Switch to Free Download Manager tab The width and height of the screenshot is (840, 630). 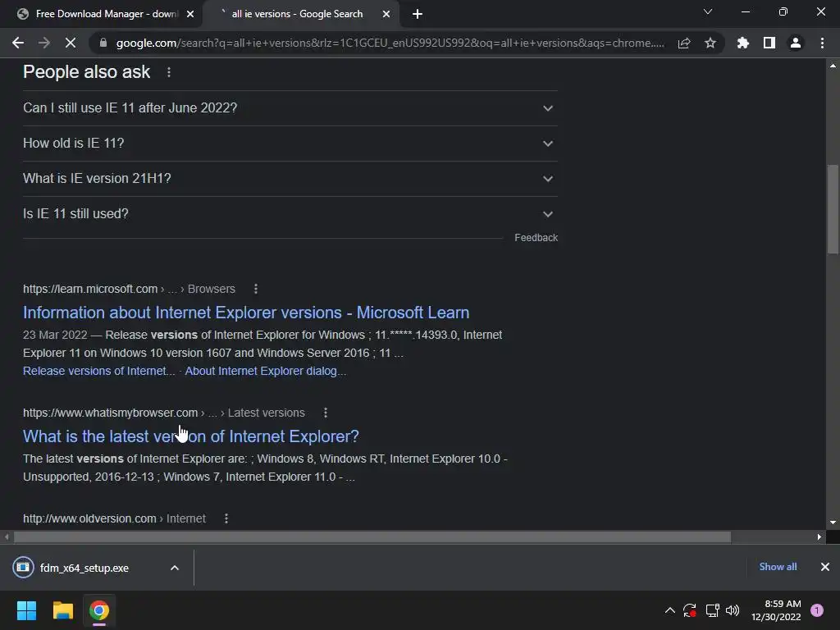[102, 14]
